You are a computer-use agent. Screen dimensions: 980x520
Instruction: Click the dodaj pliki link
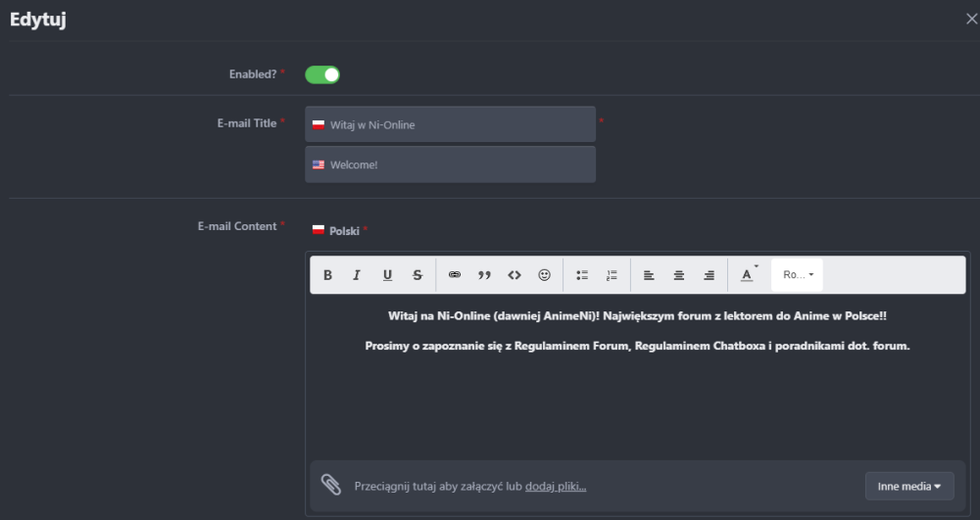[556, 487]
